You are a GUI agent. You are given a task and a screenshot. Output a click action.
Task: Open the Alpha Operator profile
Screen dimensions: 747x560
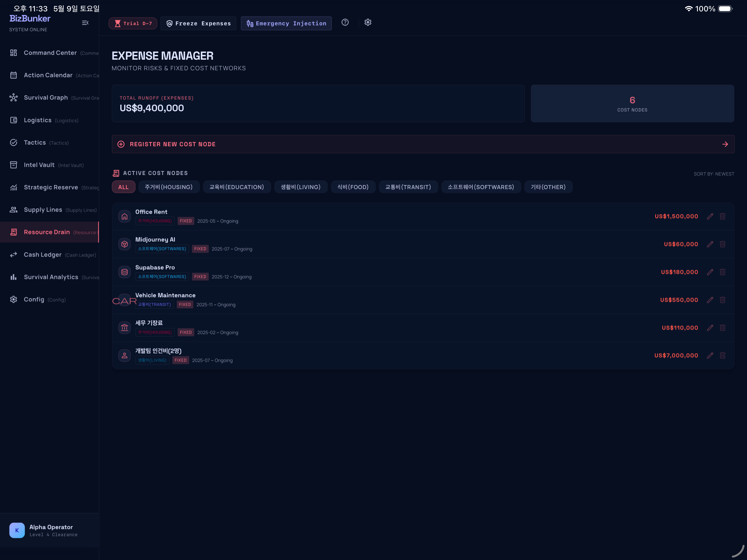[50, 530]
